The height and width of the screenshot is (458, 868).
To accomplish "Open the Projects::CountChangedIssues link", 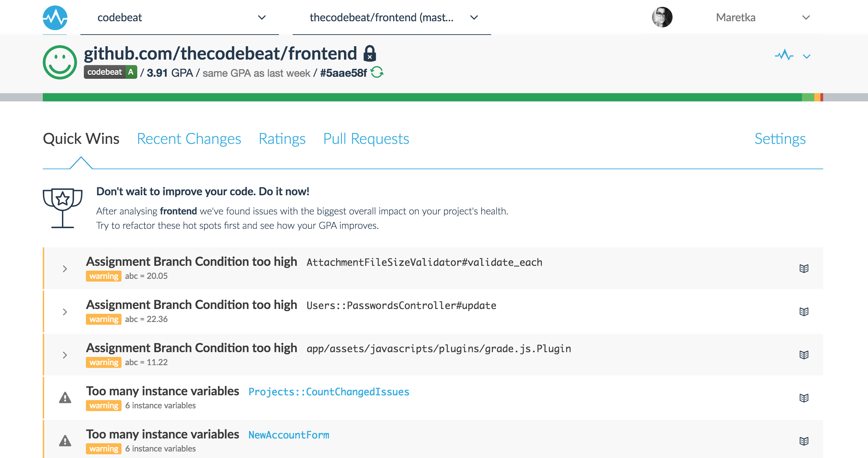I will pyautogui.click(x=329, y=392).
